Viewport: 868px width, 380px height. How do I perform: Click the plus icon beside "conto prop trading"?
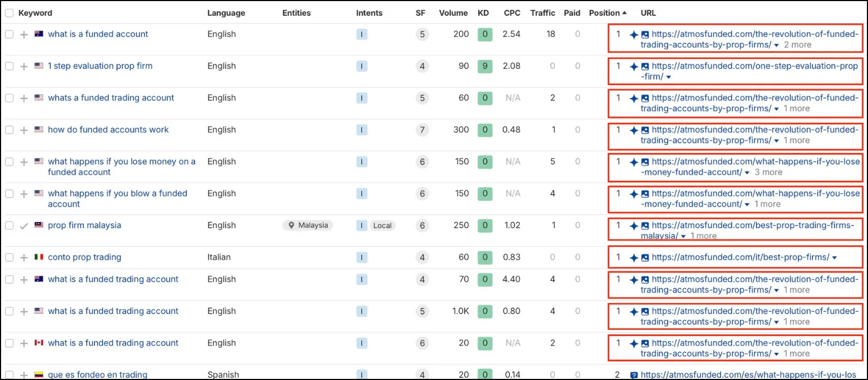(24, 258)
